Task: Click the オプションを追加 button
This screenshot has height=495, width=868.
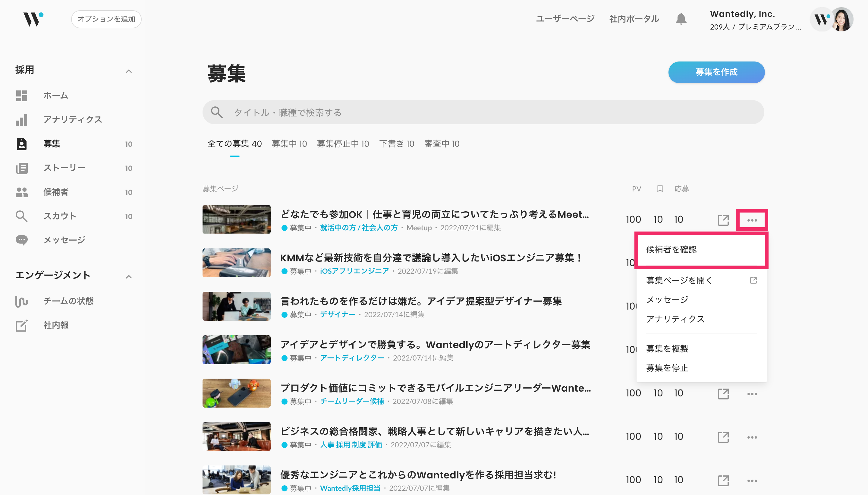Action: click(106, 19)
